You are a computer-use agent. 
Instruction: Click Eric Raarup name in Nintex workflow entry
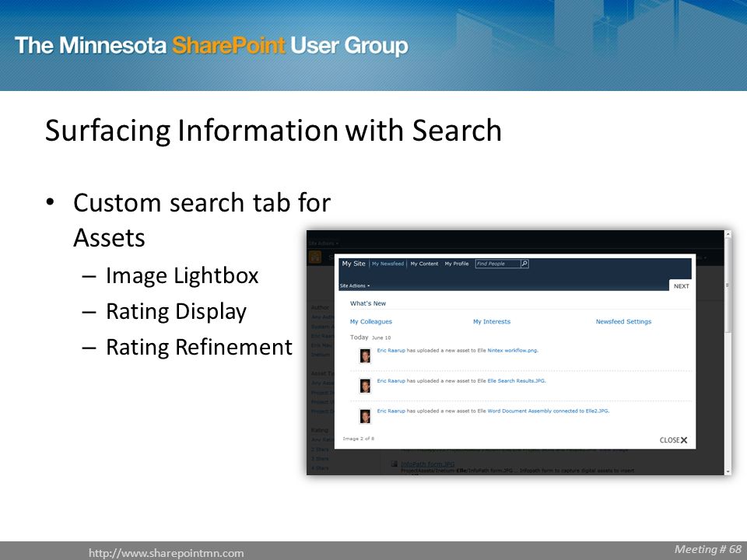pos(391,350)
